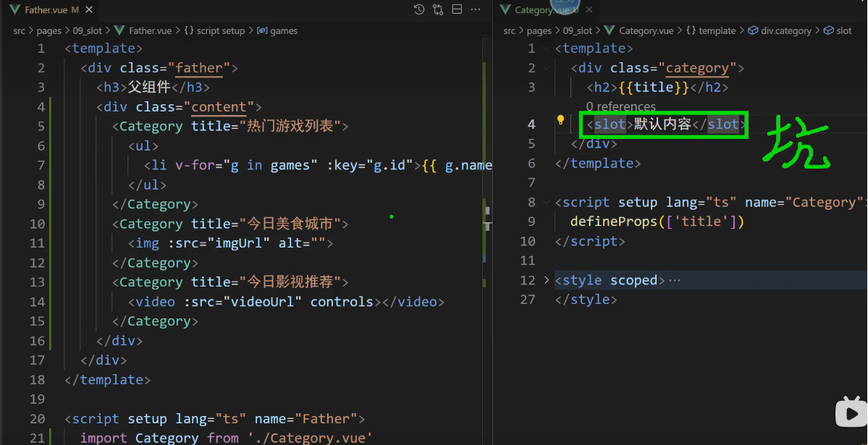The height and width of the screenshot is (445, 868).
Task: Click the 0 references CodeLens link
Action: tap(620, 106)
